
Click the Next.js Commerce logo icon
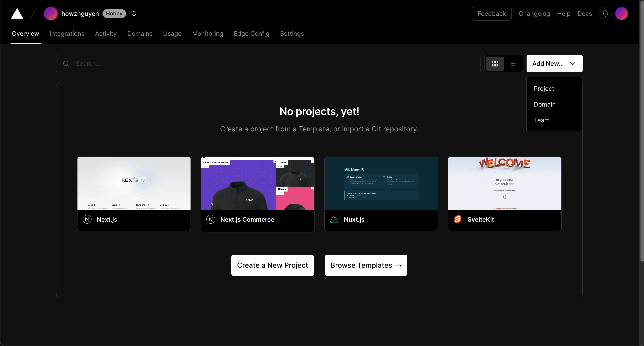[x=211, y=219]
